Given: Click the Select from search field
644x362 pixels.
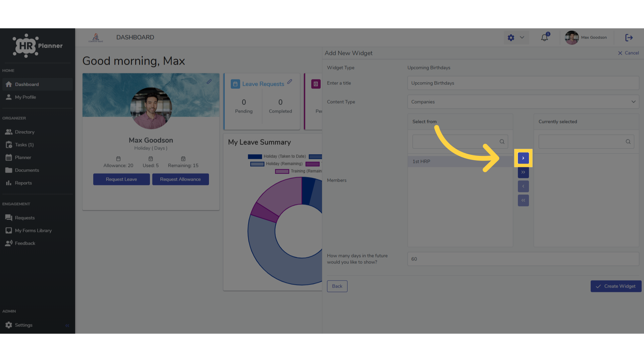Looking at the screenshot, I should point(460,142).
